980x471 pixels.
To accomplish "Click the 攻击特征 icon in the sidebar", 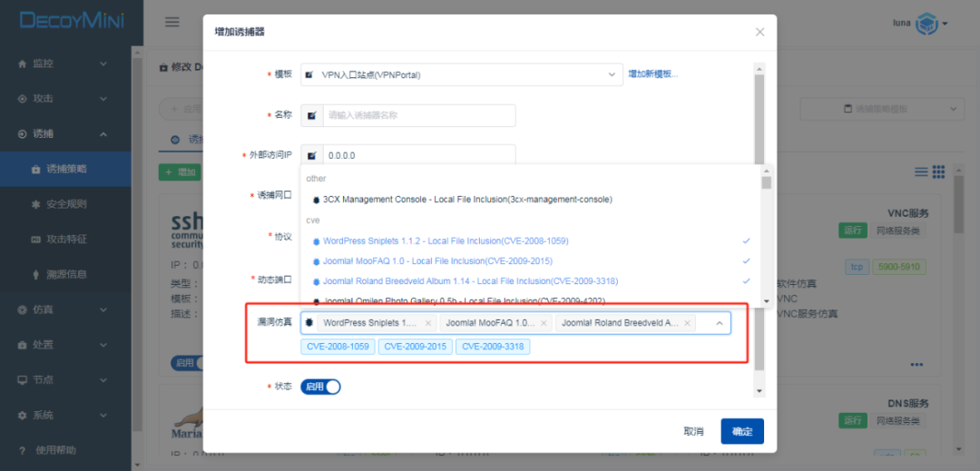I will tap(35, 240).
